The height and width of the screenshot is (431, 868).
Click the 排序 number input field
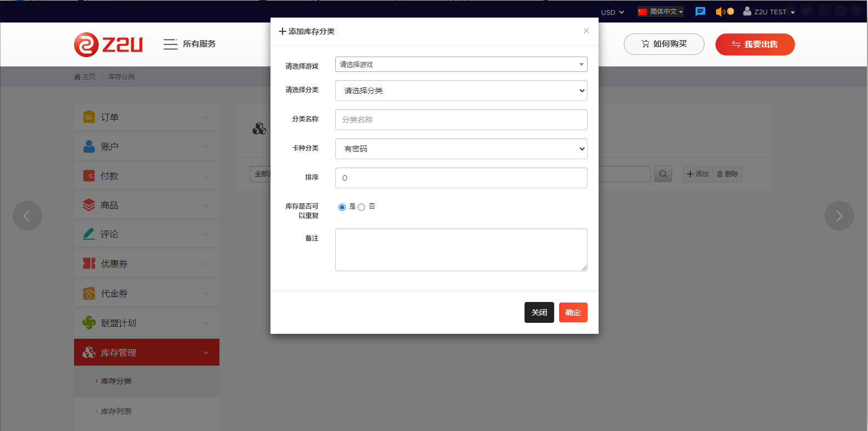[x=461, y=178]
